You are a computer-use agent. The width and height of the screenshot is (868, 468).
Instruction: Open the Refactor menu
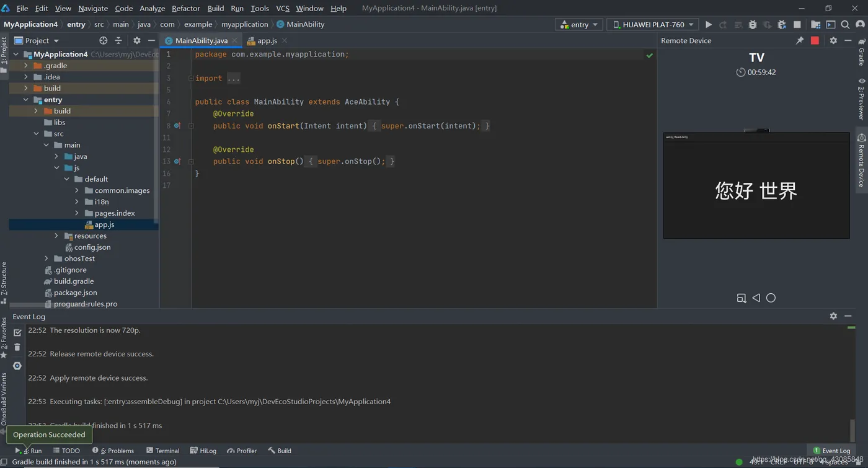185,8
